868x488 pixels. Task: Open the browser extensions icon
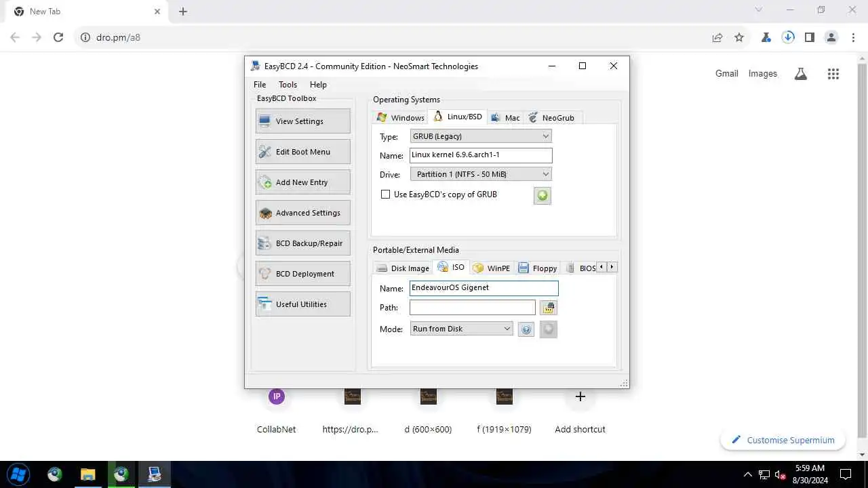766,37
